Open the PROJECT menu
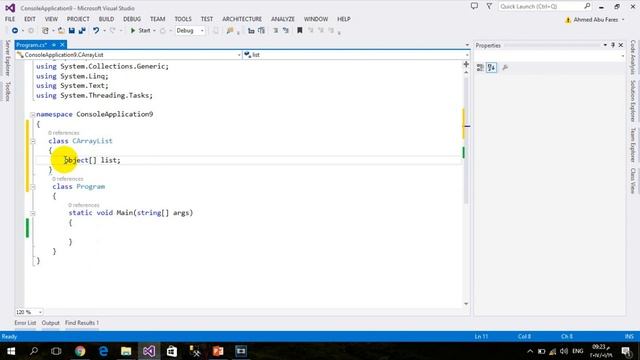 pyautogui.click(x=78, y=19)
